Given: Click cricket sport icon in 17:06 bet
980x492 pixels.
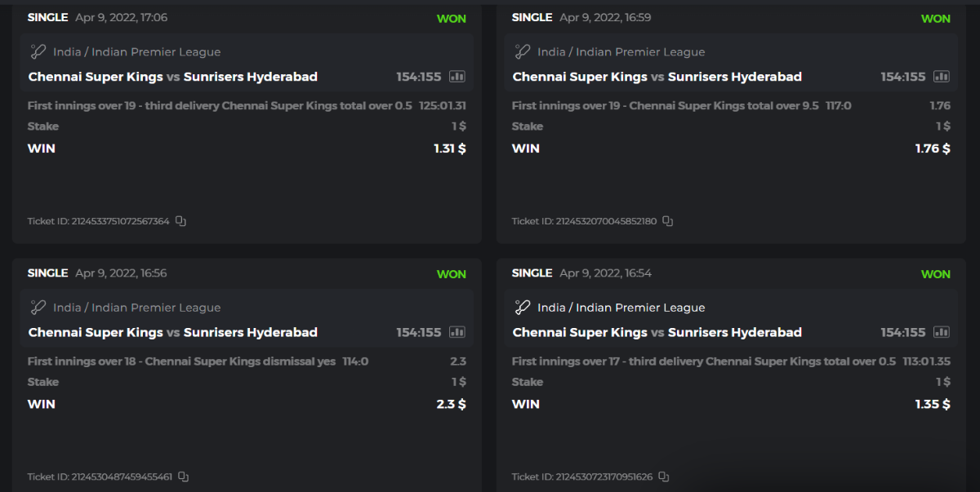Looking at the screenshot, I should tap(38, 51).
